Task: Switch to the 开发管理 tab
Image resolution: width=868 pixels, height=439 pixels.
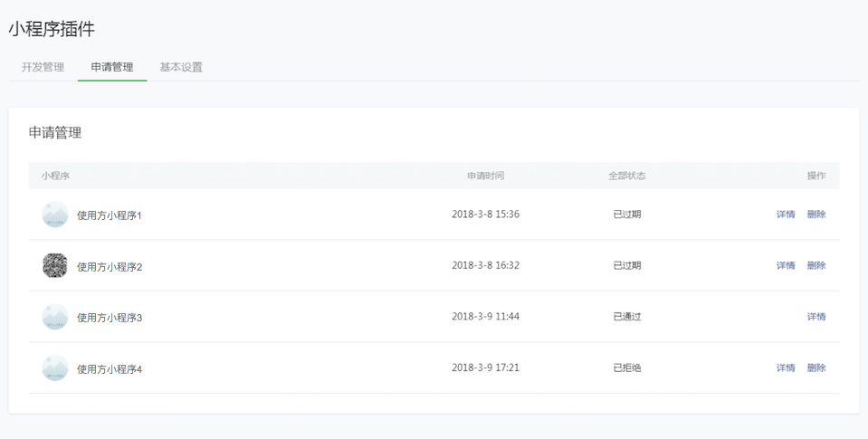Action: 43,67
